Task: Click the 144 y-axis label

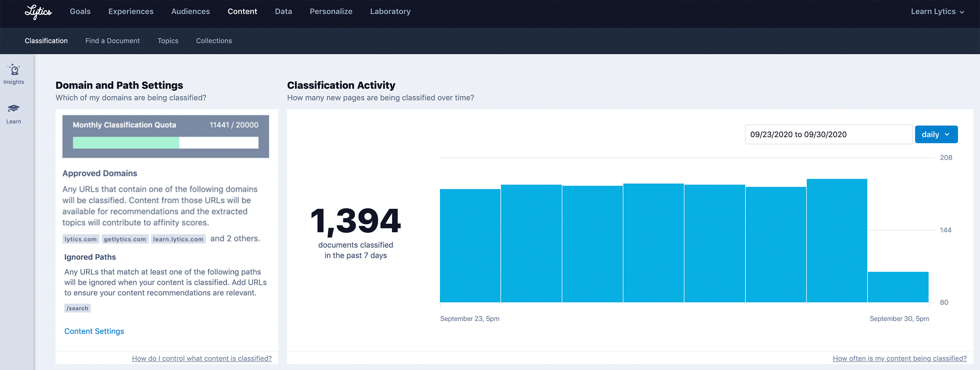Action: point(945,230)
